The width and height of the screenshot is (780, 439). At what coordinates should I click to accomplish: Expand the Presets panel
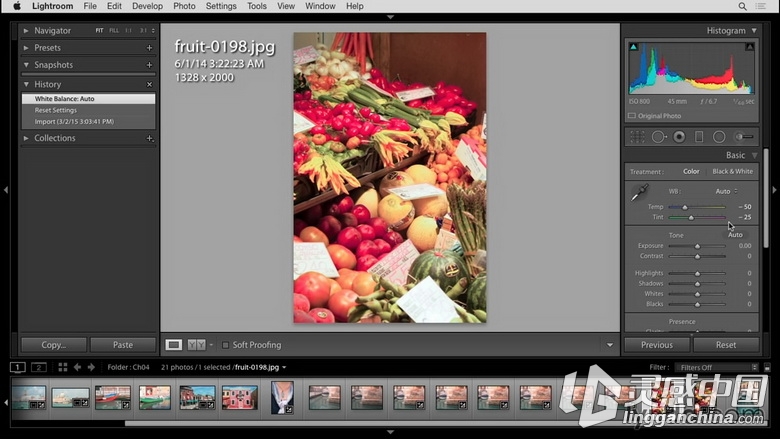tap(26, 48)
